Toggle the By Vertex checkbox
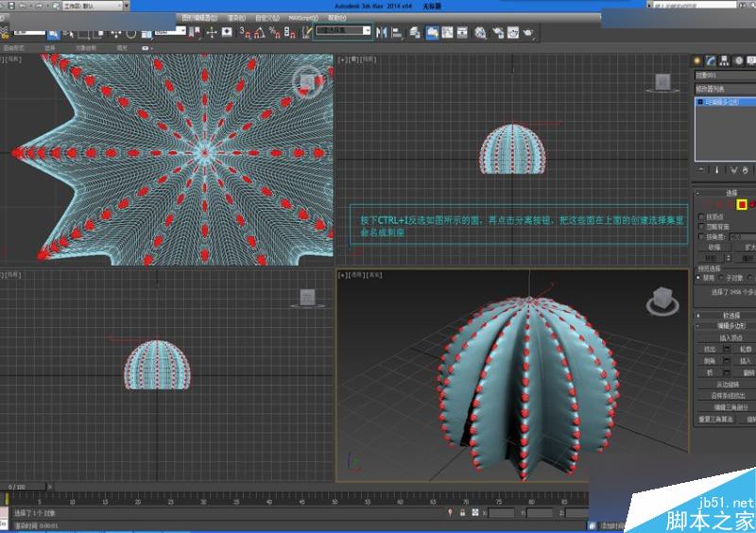This screenshot has height=533, width=756. click(702, 216)
